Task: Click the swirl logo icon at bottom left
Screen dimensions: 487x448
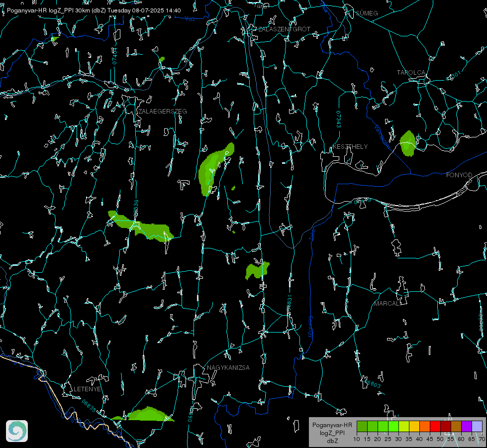Action: point(17,431)
